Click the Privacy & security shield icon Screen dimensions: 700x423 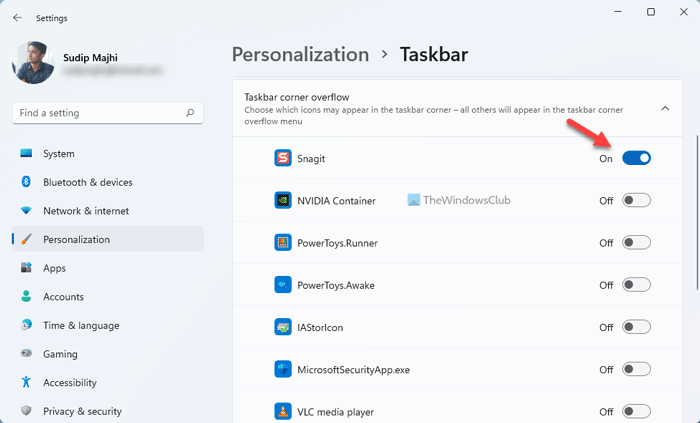click(x=26, y=411)
